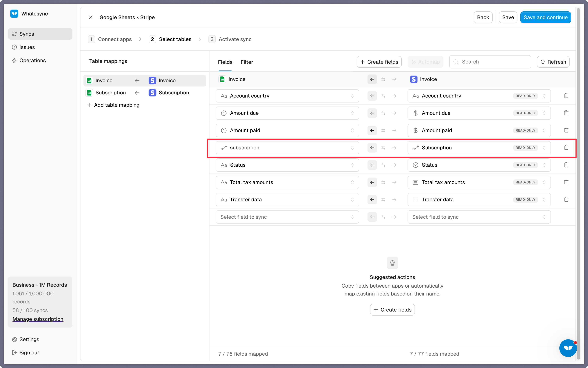Screen dimensions: 588x368
Task: Delete the Account country field mapping
Action: (x=566, y=96)
